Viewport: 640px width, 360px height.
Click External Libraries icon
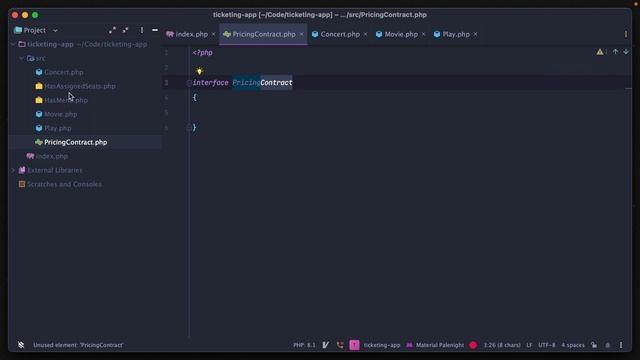click(22, 170)
